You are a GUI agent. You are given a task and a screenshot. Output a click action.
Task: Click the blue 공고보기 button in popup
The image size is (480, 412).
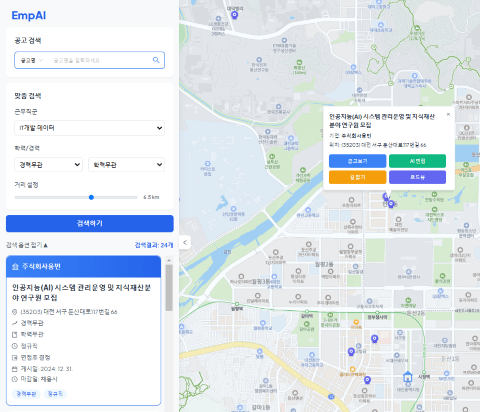click(358, 161)
